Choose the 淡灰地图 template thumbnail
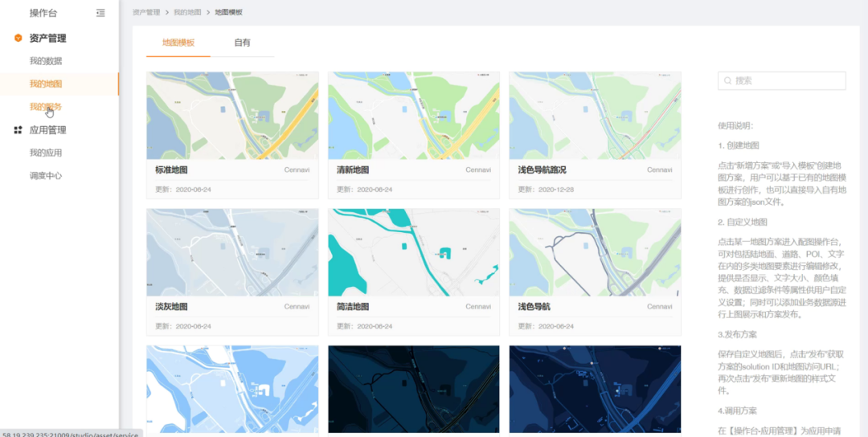 coord(232,252)
